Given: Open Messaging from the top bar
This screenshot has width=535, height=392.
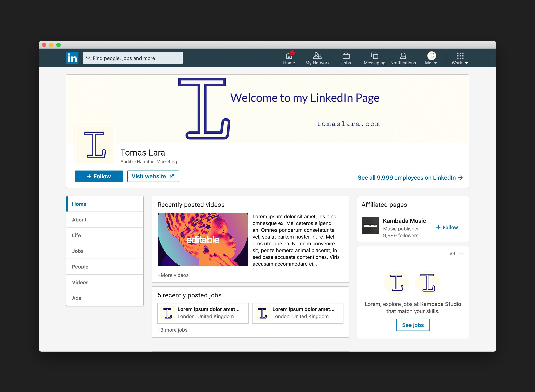Looking at the screenshot, I should click(374, 56).
